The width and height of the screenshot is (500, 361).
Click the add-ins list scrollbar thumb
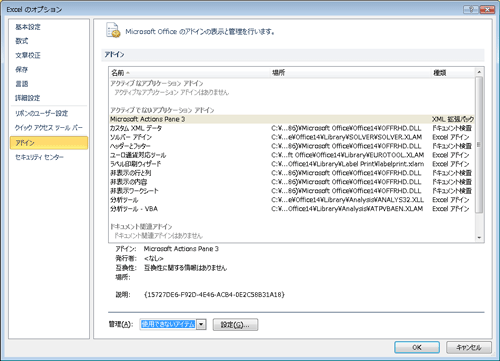[x=479, y=144]
